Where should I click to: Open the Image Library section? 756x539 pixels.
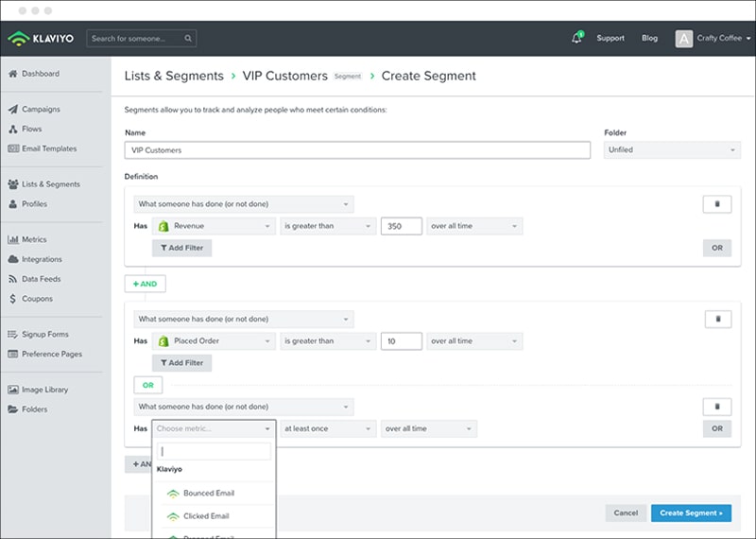tap(44, 390)
